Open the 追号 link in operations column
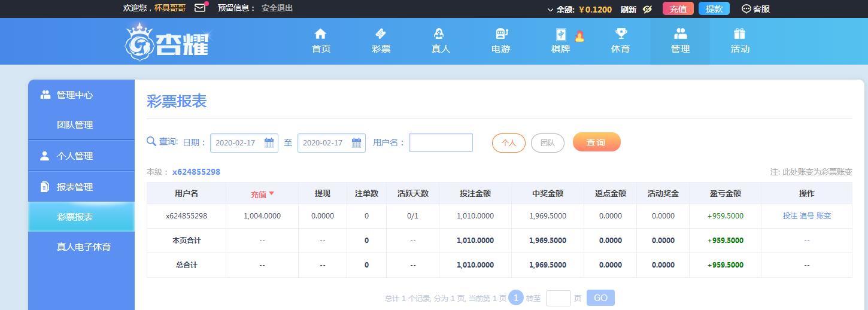 [807, 215]
